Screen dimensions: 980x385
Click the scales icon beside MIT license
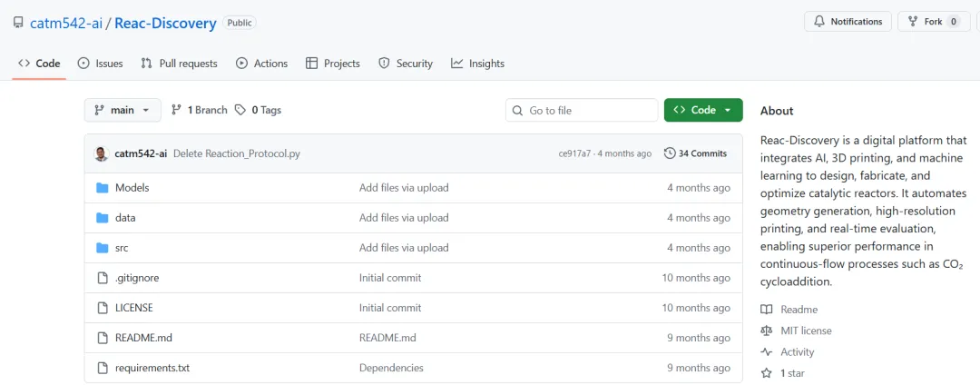tap(766, 331)
